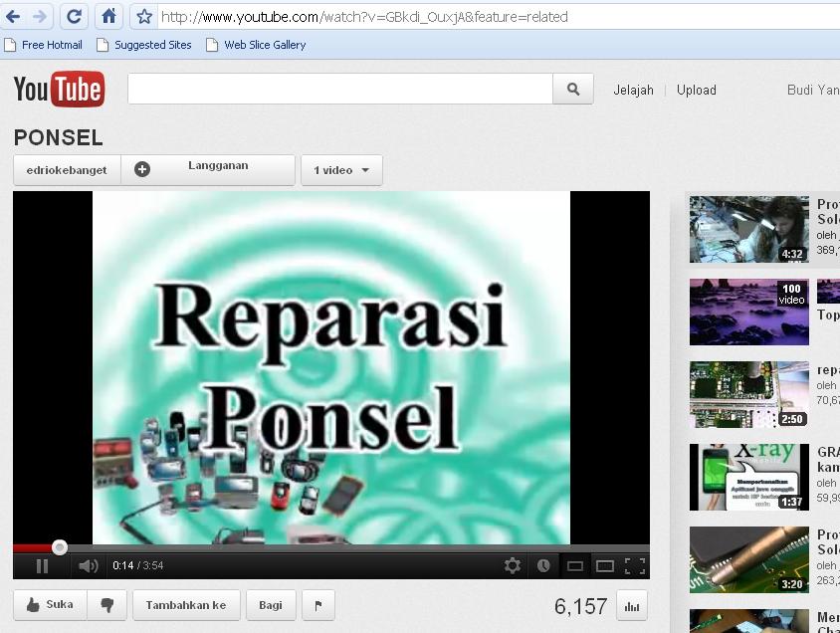The image size is (840, 633).
Task: Open the Suggested Sites bookmark
Action: pyautogui.click(x=144, y=45)
